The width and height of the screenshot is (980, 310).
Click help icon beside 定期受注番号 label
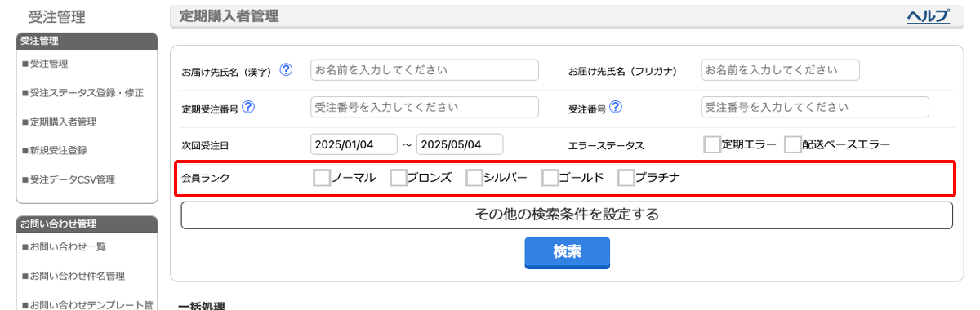248,107
